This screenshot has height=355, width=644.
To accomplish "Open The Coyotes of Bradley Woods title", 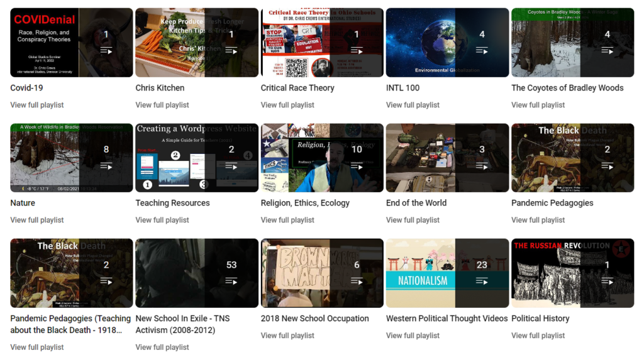I will pos(567,88).
